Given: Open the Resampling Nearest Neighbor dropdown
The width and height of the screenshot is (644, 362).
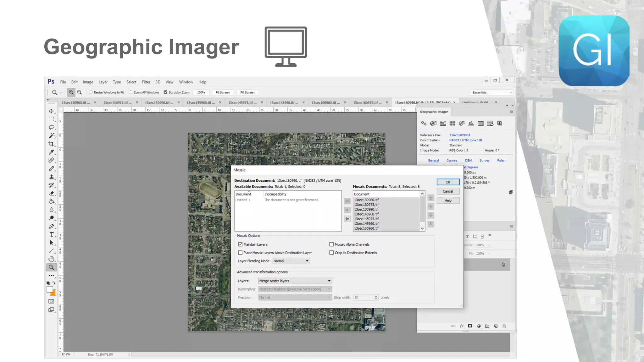Looking at the screenshot, I should (295, 289).
